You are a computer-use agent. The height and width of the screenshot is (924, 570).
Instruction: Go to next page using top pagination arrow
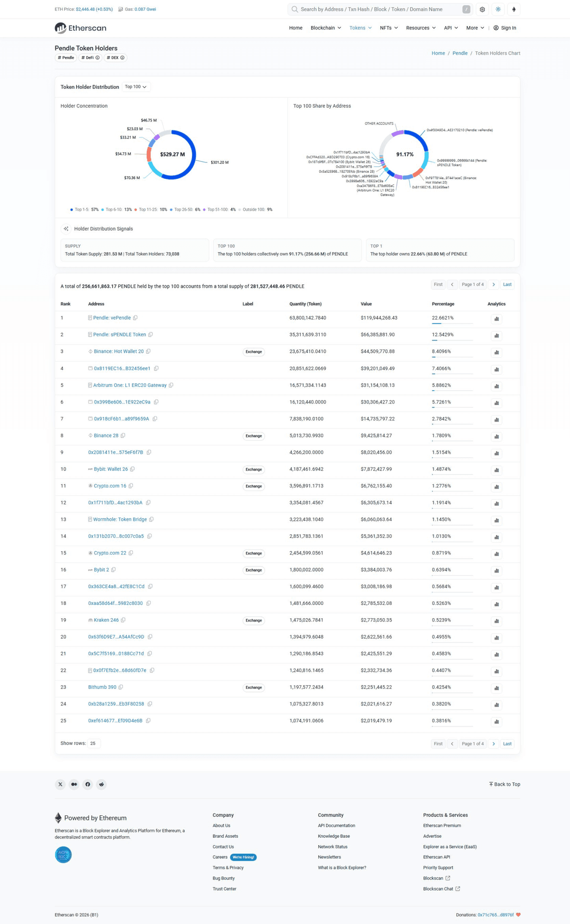pyautogui.click(x=494, y=284)
